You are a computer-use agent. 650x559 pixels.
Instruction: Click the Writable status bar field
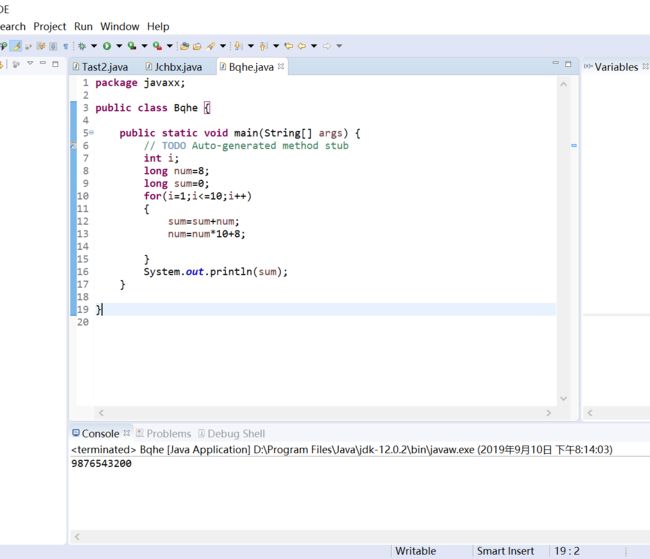tap(415, 551)
